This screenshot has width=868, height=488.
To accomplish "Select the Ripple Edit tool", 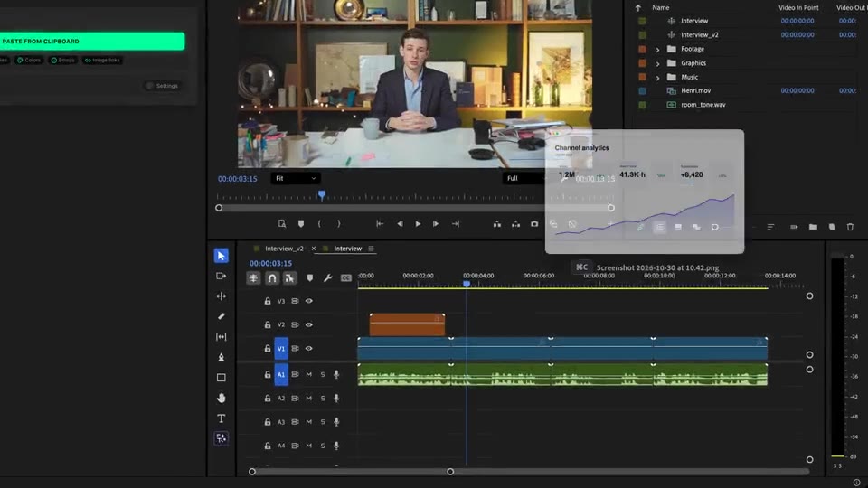I will 221,296.
